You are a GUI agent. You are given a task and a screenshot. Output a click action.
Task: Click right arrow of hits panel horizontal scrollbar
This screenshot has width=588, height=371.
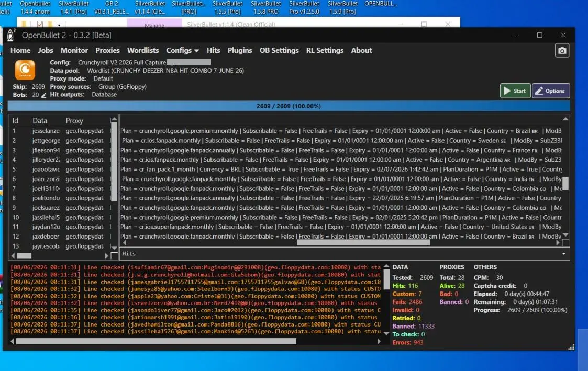tap(558, 242)
